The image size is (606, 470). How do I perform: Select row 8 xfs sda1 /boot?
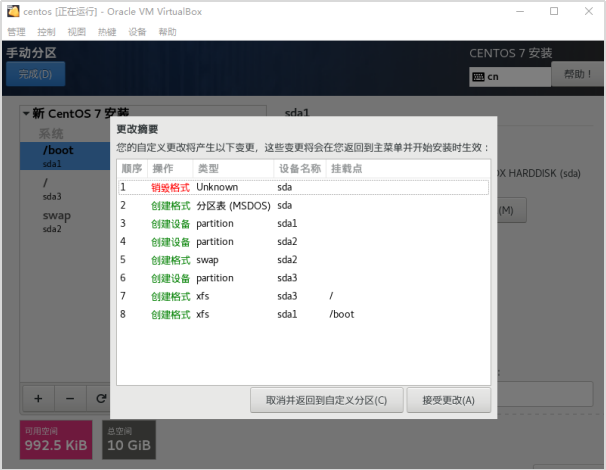pos(303,315)
